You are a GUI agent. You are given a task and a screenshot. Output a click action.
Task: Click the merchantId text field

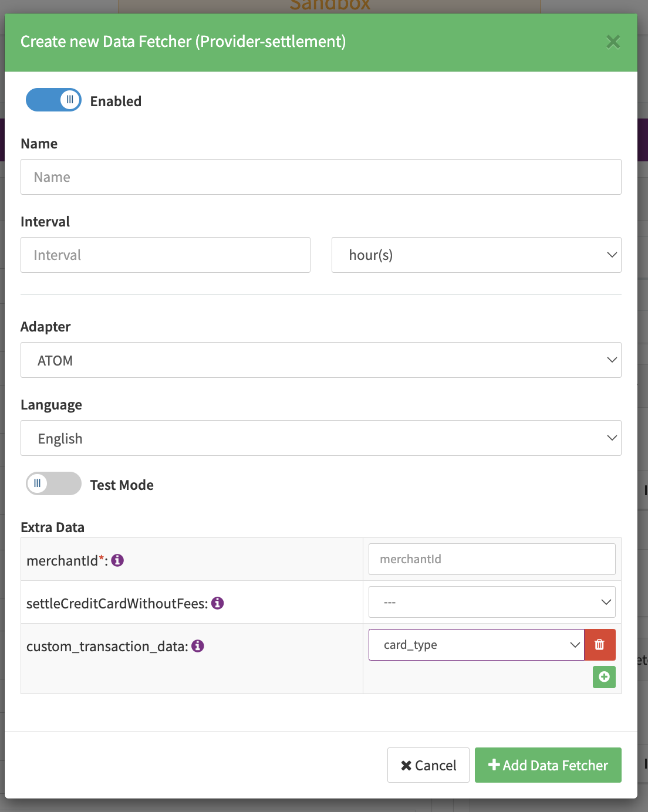[491, 559]
